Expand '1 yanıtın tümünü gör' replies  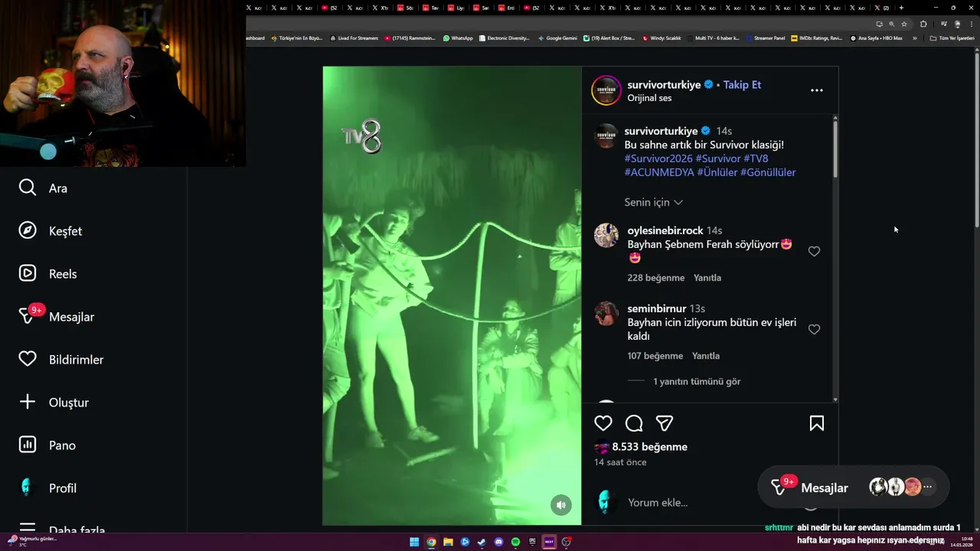[x=697, y=381]
